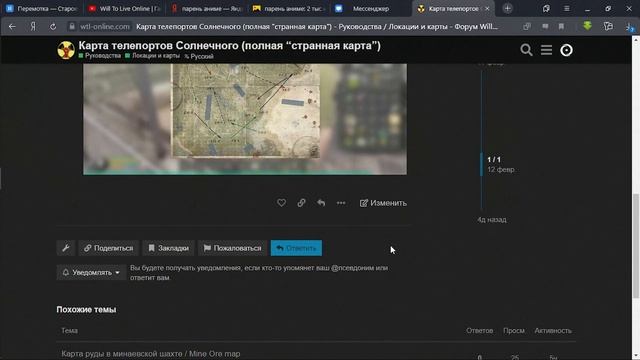
Task: Open the Руководства category link
Action: pos(100,56)
